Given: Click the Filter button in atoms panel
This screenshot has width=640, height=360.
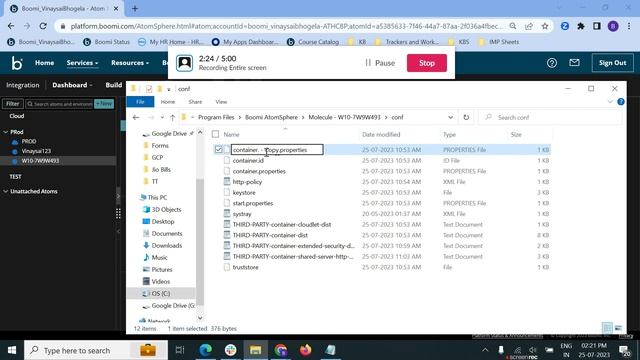Looking at the screenshot, I should tap(12, 104).
